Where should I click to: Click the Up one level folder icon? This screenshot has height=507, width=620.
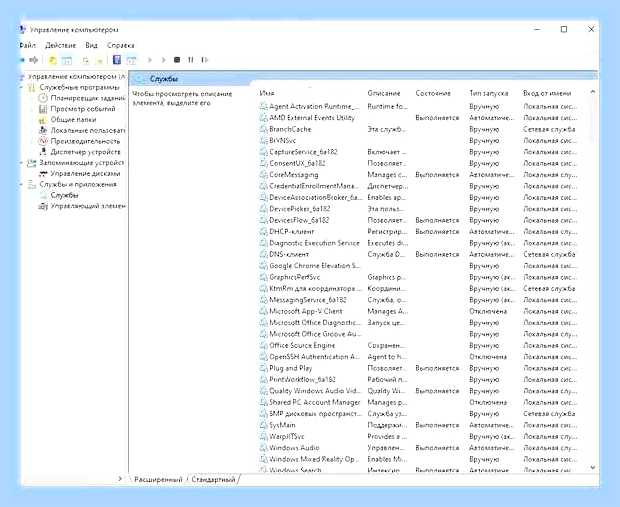pos(52,60)
